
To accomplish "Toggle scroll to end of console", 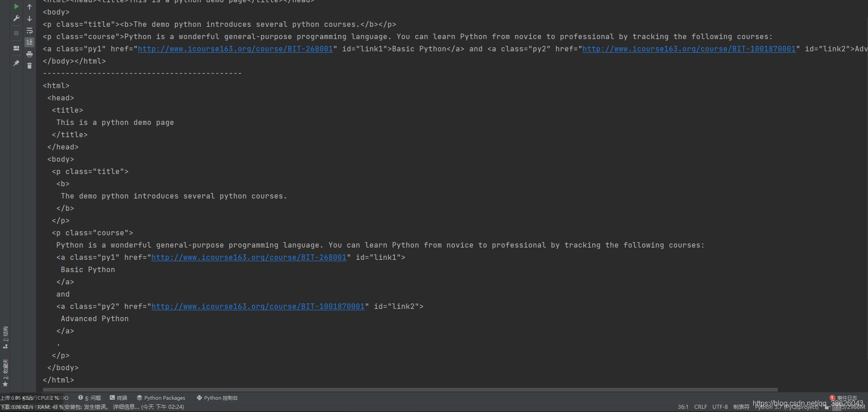I will coord(29,42).
